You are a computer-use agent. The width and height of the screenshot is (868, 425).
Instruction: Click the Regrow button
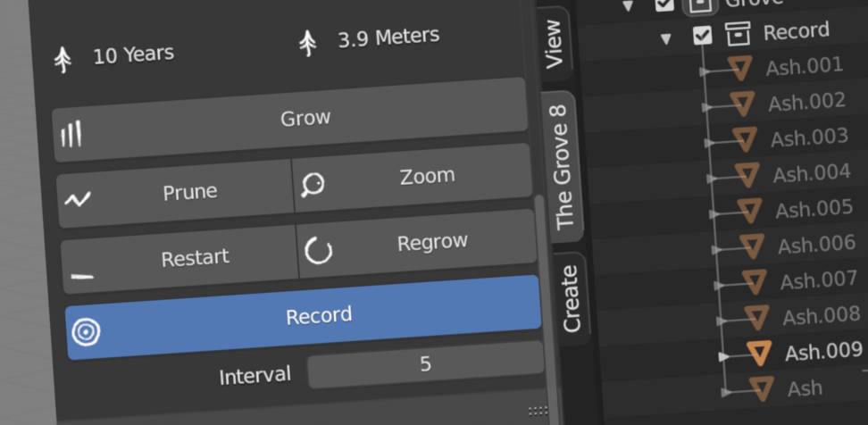pos(418,244)
